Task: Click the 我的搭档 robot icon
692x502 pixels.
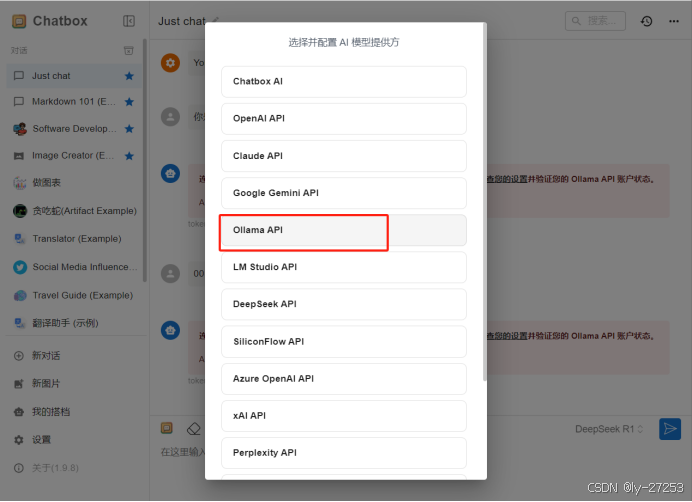Action: (19, 412)
